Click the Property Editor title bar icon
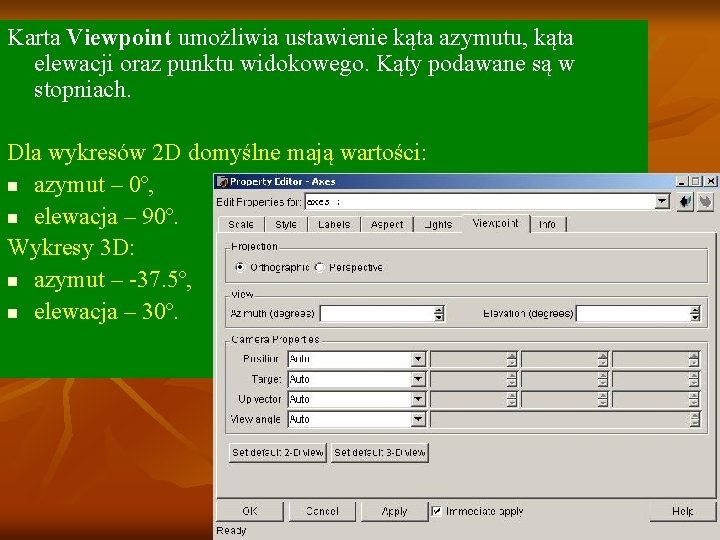 (222, 182)
